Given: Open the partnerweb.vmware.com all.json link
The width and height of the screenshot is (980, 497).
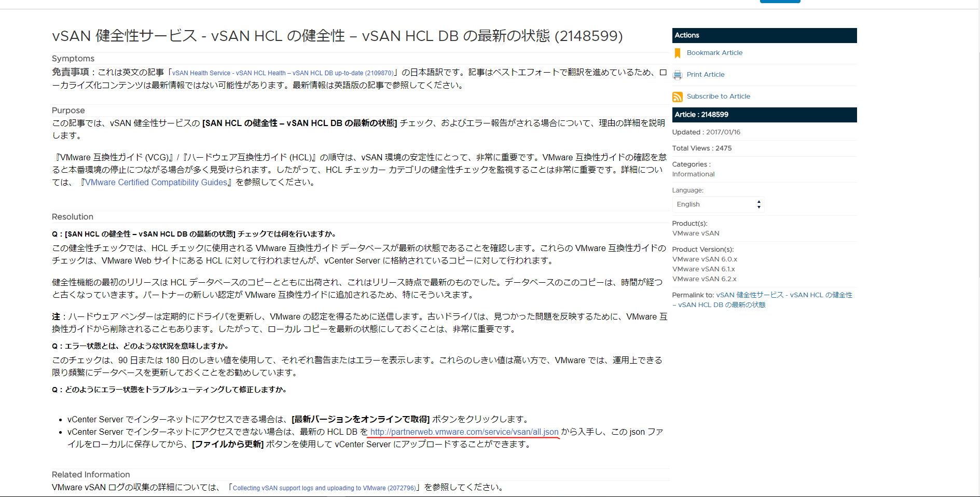Looking at the screenshot, I should pos(464,432).
